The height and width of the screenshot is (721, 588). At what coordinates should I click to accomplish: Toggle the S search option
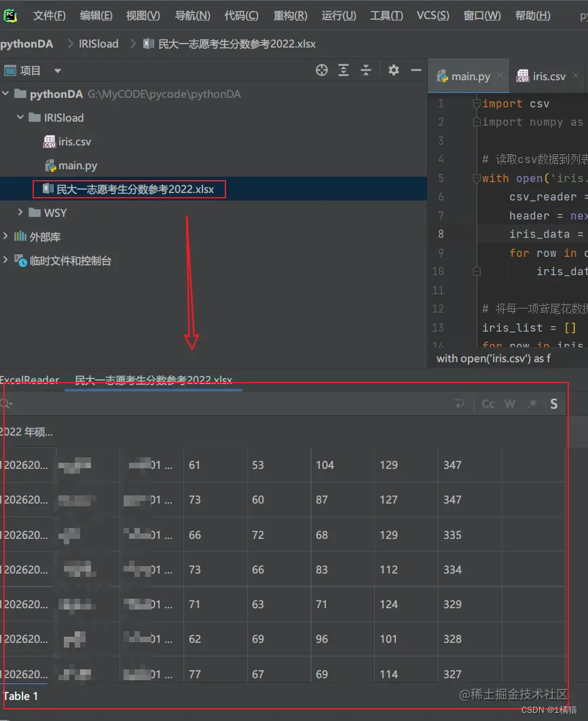[x=554, y=404]
